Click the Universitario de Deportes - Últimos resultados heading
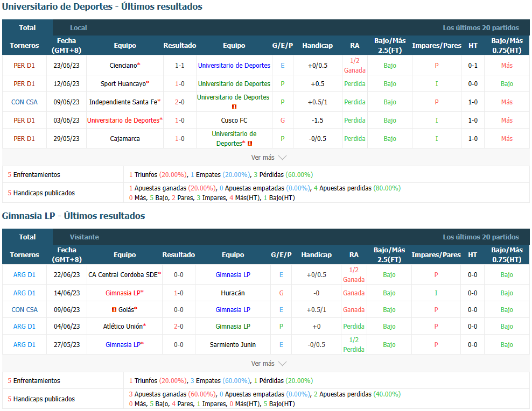 coord(102,7)
